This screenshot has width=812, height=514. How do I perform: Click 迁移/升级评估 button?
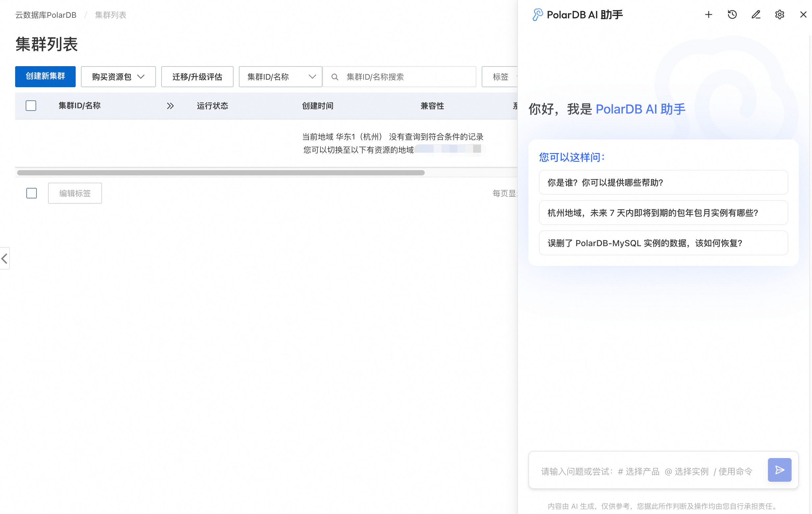coord(197,77)
